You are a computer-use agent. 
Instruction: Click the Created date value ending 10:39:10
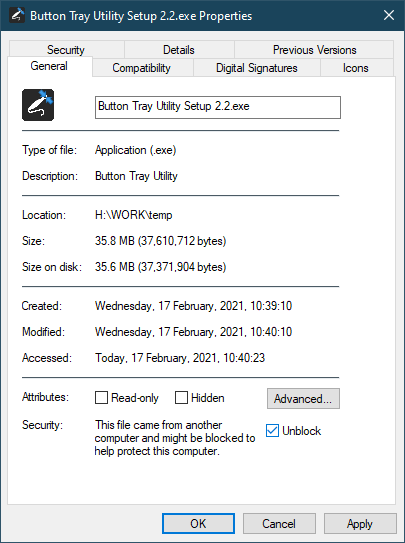click(194, 306)
